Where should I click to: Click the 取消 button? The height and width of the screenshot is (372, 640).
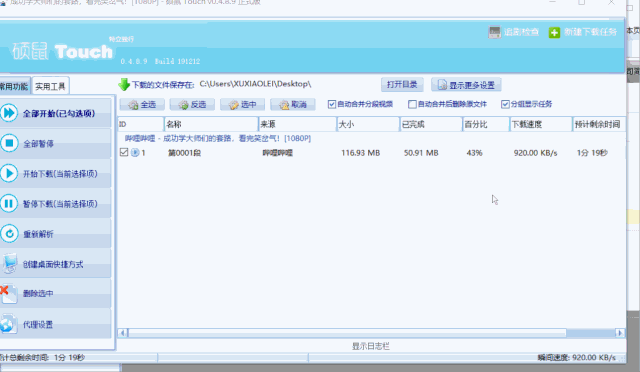tap(293, 105)
